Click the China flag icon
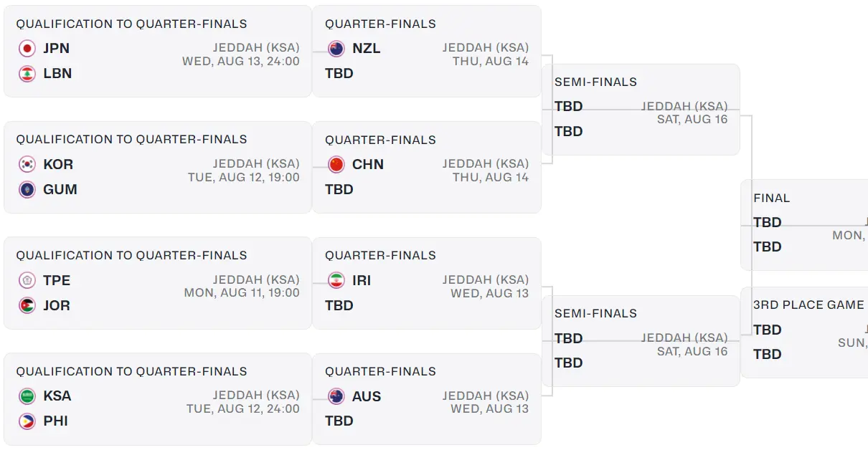This screenshot has width=868, height=450. pos(336,164)
